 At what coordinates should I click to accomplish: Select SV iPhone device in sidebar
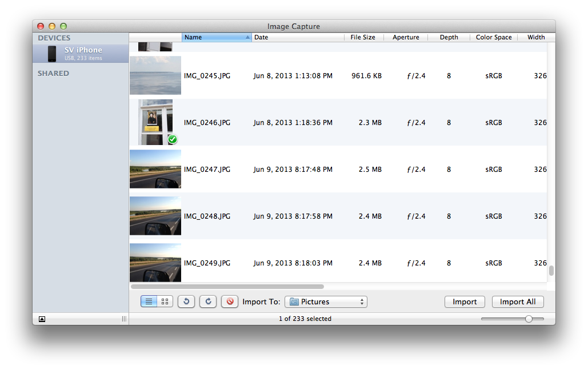pos(81,54)
